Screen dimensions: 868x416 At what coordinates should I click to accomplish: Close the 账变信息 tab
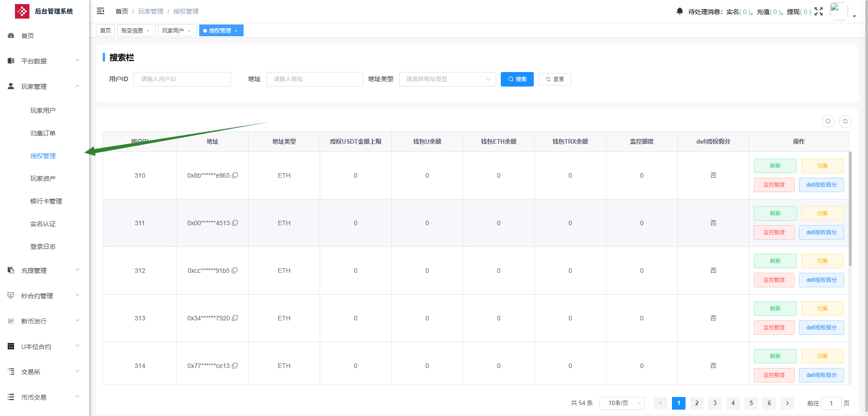148,31
